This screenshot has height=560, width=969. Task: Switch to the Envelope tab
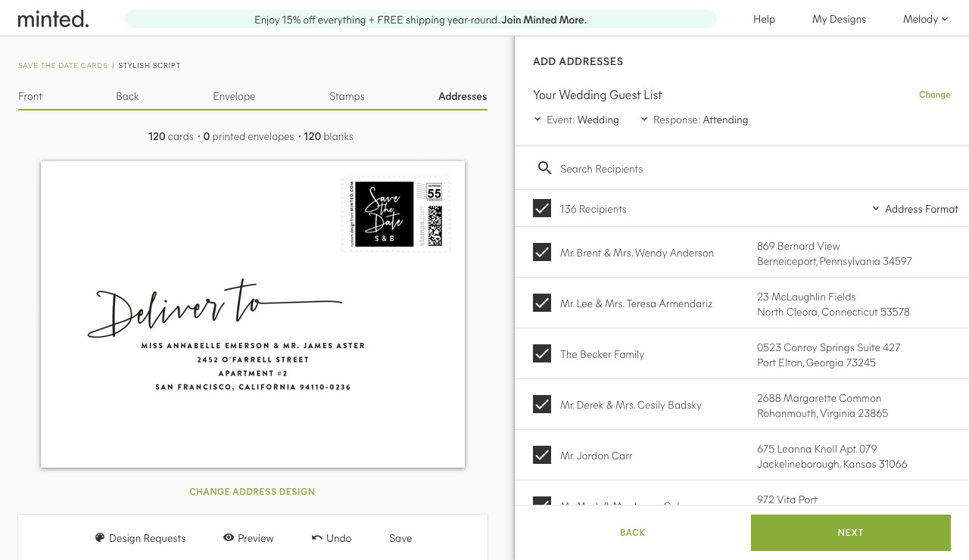[x=234, y=96]
